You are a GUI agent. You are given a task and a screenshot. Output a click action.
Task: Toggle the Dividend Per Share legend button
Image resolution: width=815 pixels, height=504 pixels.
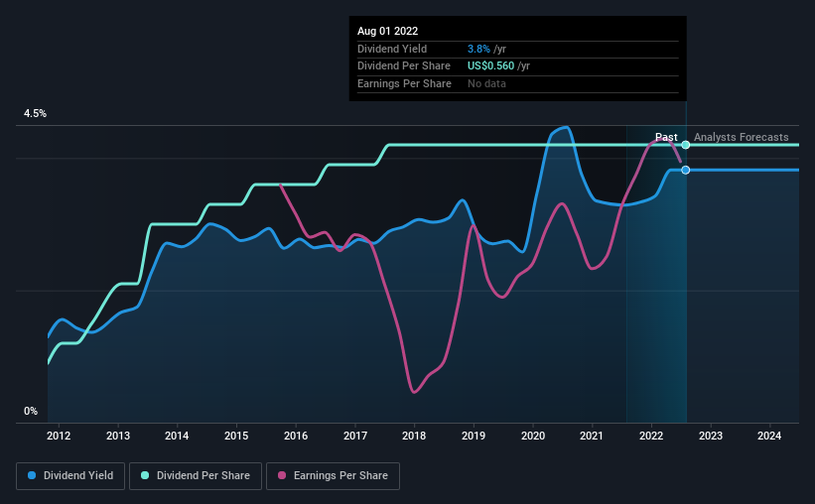click(x=196, y=476)
